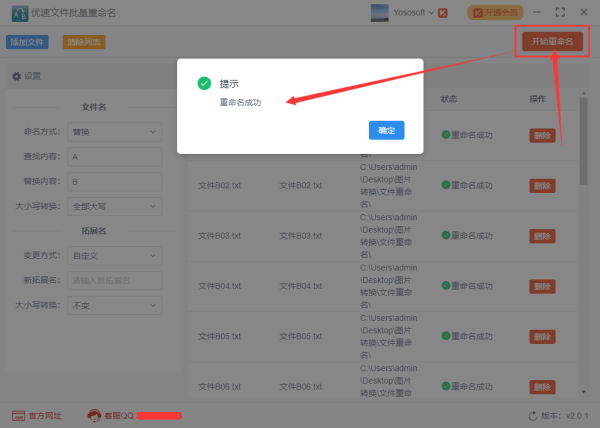
Task: Click the 重命名成功 message in dialog
Action: (x=240, y=103)
